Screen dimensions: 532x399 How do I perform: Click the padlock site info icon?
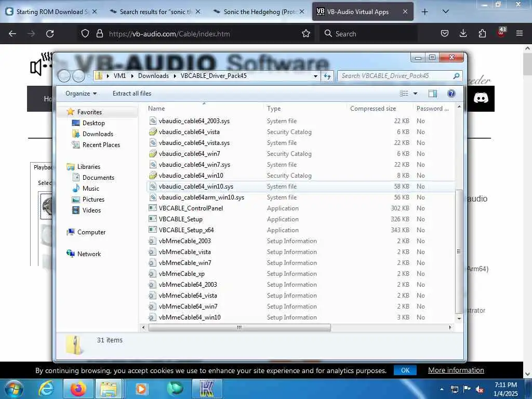[99, 34]
